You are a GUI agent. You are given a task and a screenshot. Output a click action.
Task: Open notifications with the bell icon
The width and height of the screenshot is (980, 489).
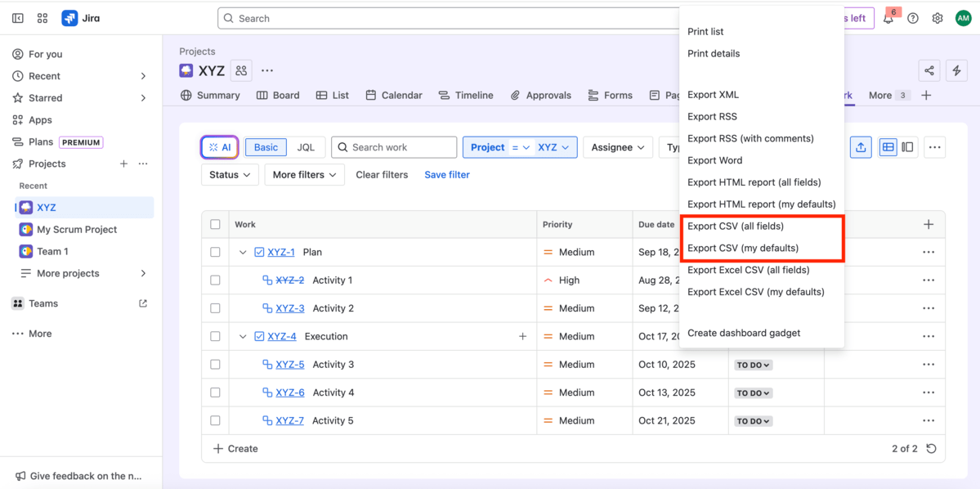coord(888,17)
